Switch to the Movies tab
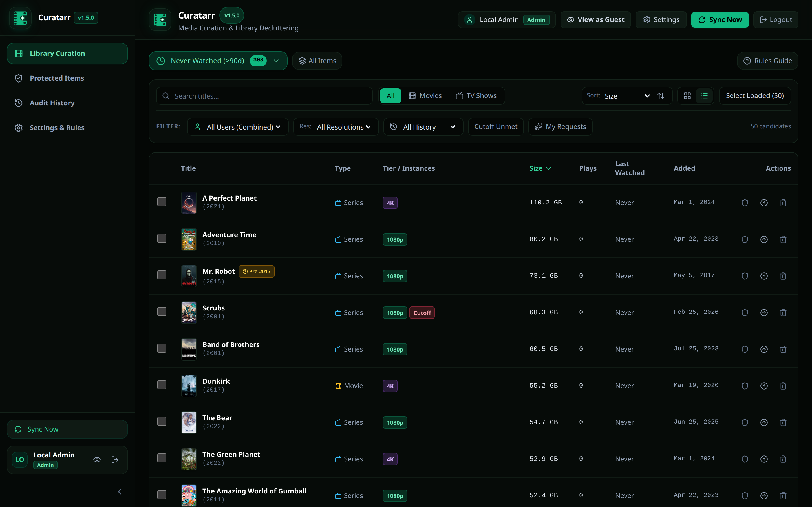Viewport: 812px width, 507px height. pyautogui.click(x=425, y=96)
